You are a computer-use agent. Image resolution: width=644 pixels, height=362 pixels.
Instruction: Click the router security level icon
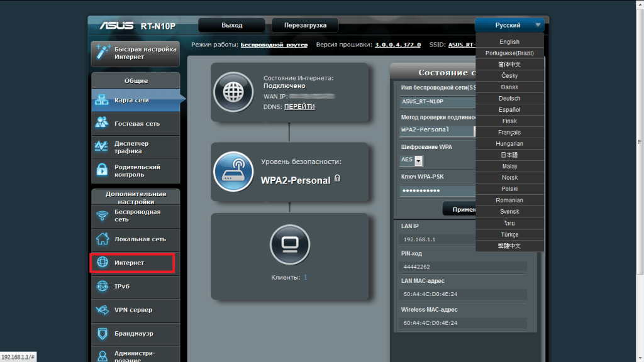(x=233, y=172)
